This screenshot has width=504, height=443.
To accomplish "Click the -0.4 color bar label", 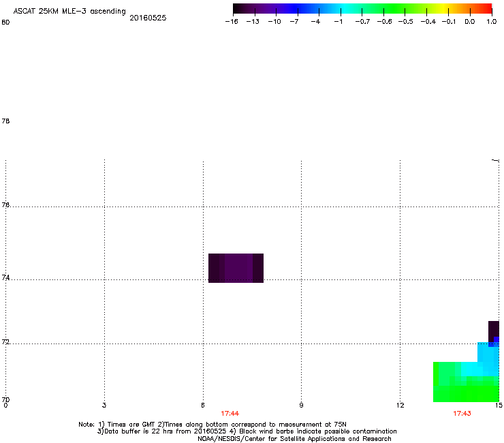I will [428, 22].
